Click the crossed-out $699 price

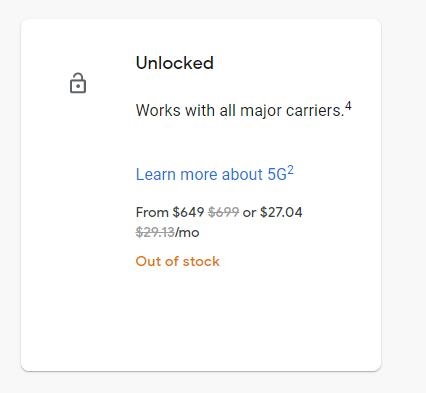point(223,212)
